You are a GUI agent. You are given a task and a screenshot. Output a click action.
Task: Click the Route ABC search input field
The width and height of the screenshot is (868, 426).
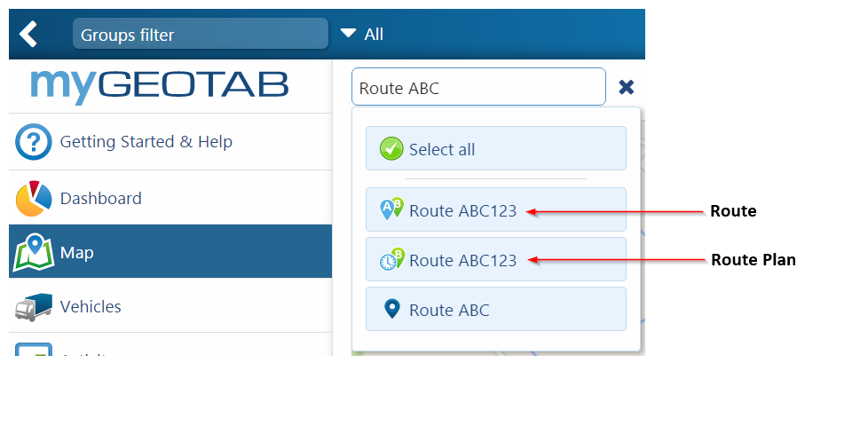coord(477,88)
